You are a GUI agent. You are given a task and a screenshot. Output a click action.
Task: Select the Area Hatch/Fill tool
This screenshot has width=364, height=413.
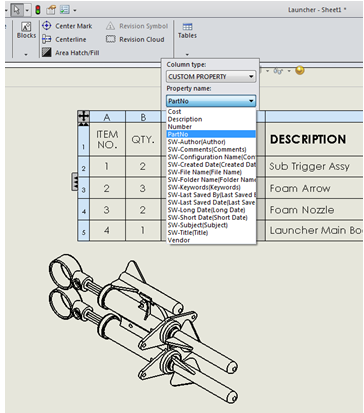pos(71,53)
